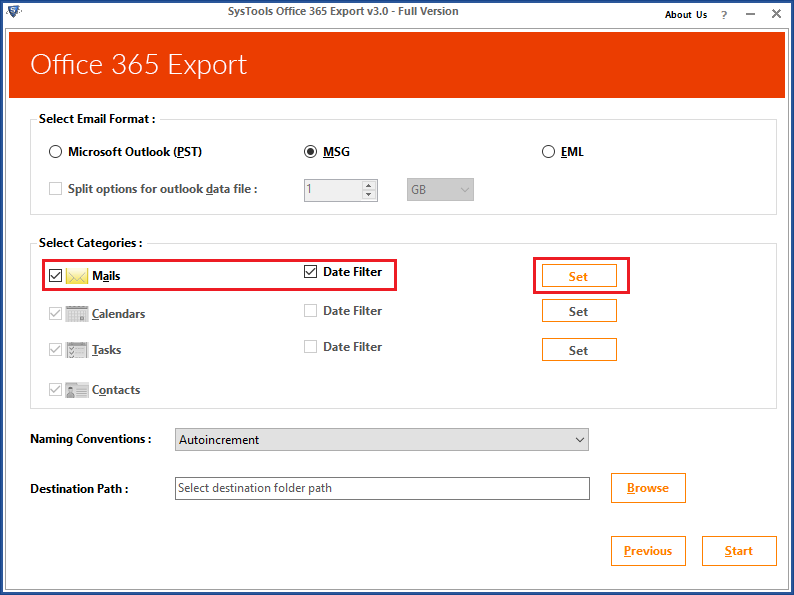Click the 'Select Categories :' group title
The width and height of the screenshot is (794, 595).
click(x=91, y=243)
